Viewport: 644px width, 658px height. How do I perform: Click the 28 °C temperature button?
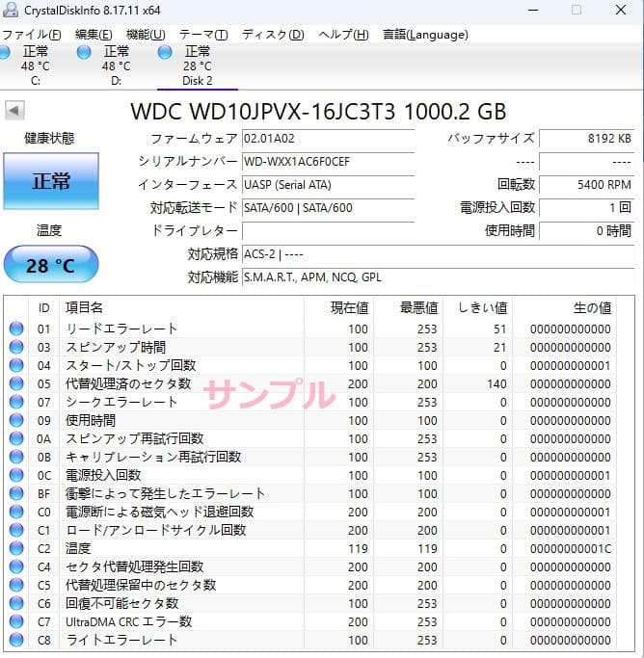click(50, 265)
